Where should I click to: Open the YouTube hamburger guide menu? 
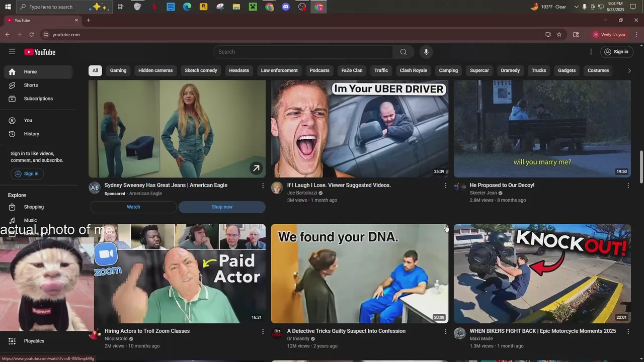click(12, 52)
